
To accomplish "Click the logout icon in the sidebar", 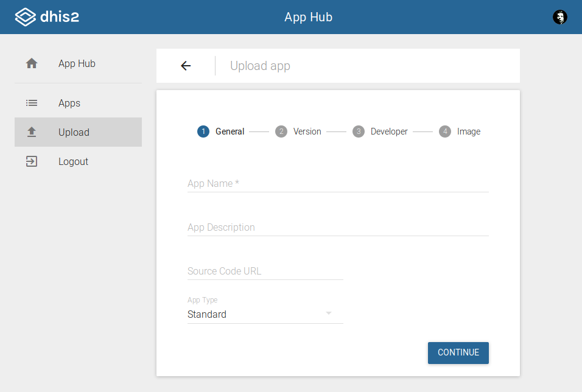I will click(x=32, y=161).
